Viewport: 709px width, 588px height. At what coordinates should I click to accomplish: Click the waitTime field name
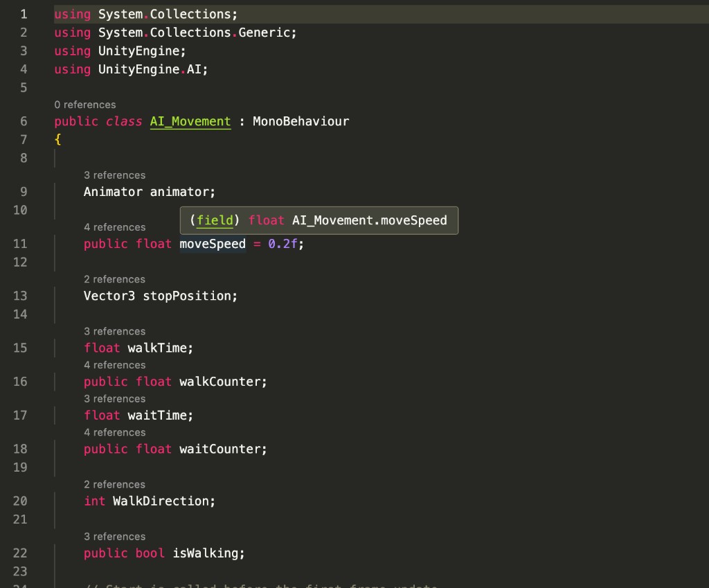point(157,416)
